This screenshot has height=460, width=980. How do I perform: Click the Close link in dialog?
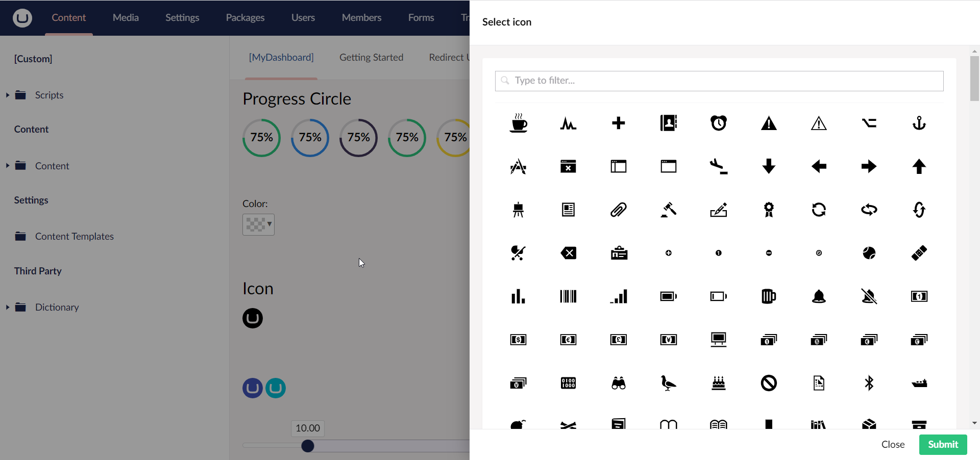click(893, 444)
